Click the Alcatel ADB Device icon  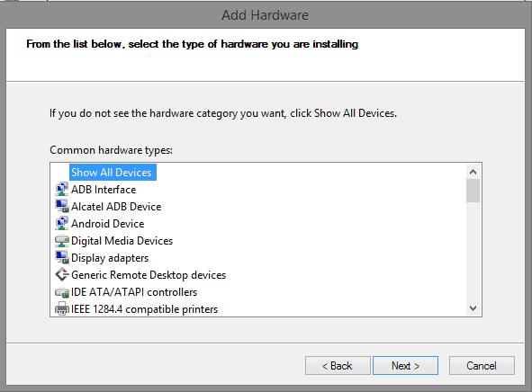coord(62,206)
